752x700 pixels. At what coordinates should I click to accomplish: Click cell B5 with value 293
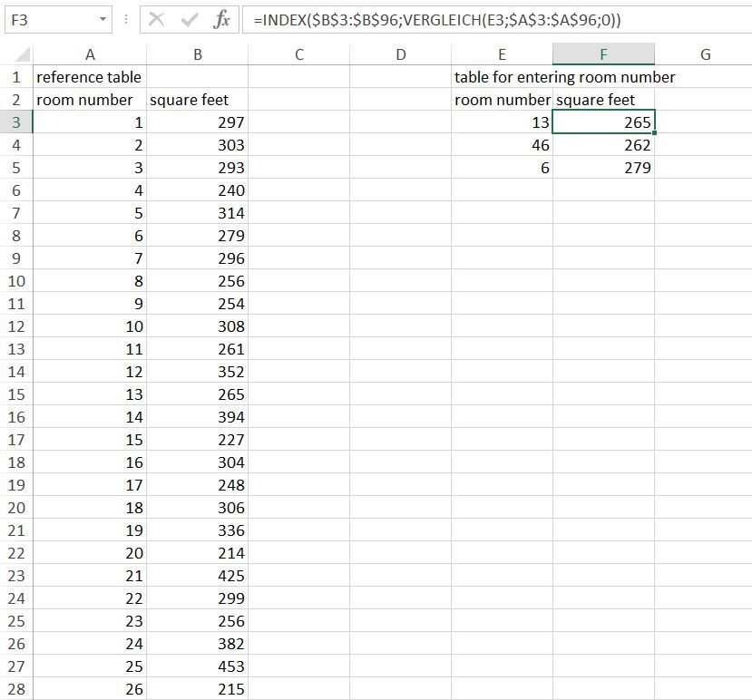pyautogui.click(x=197, y=168)
